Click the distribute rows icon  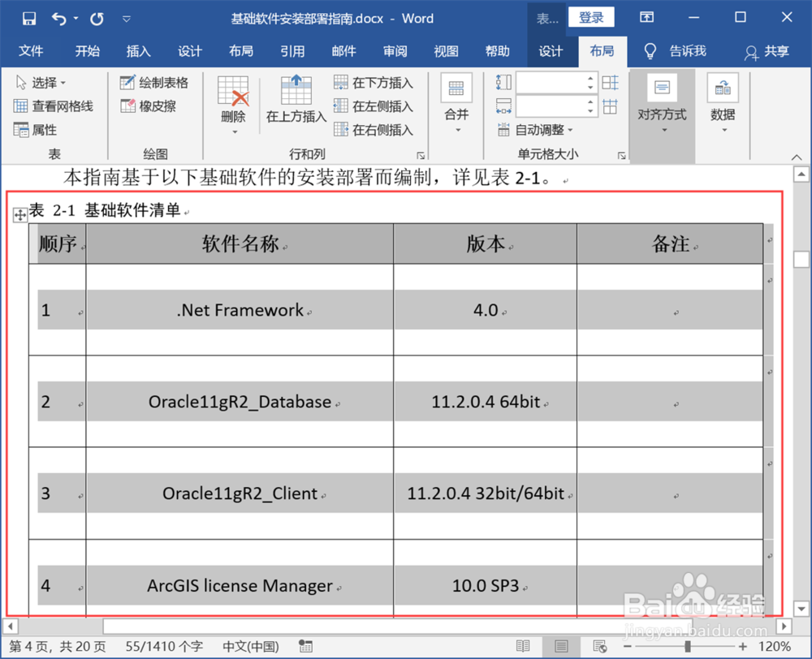[x=610, y=83]
